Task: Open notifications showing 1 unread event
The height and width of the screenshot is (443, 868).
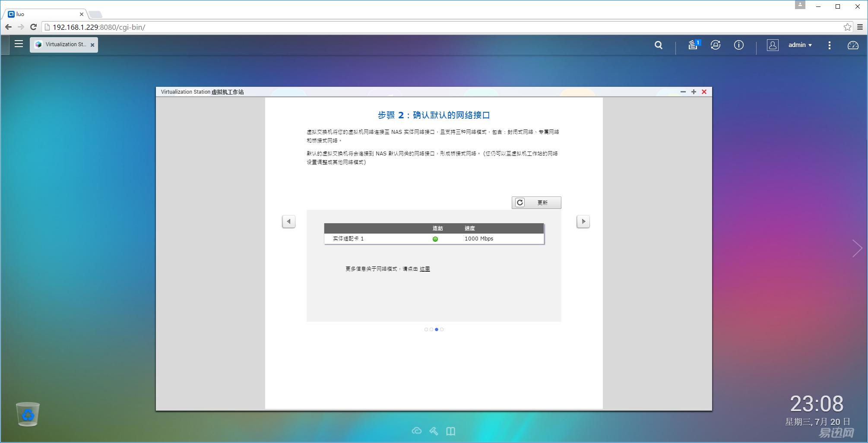Action: [693, 45]
